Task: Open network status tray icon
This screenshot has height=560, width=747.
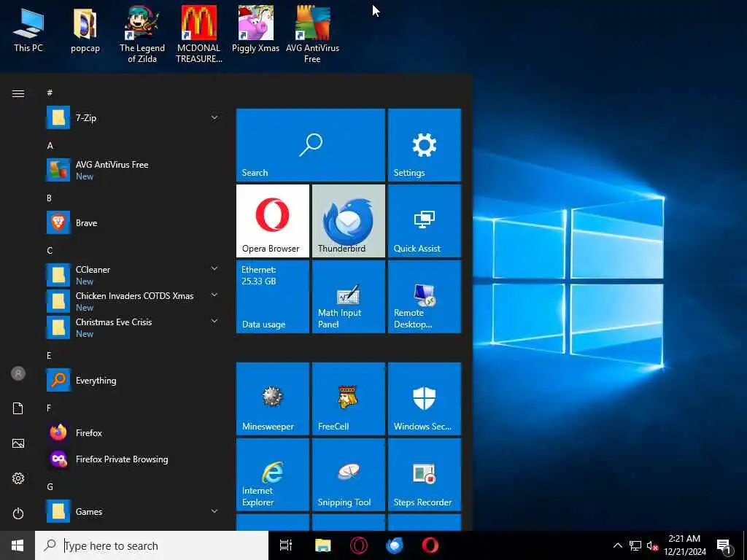Action: point(635,545)
